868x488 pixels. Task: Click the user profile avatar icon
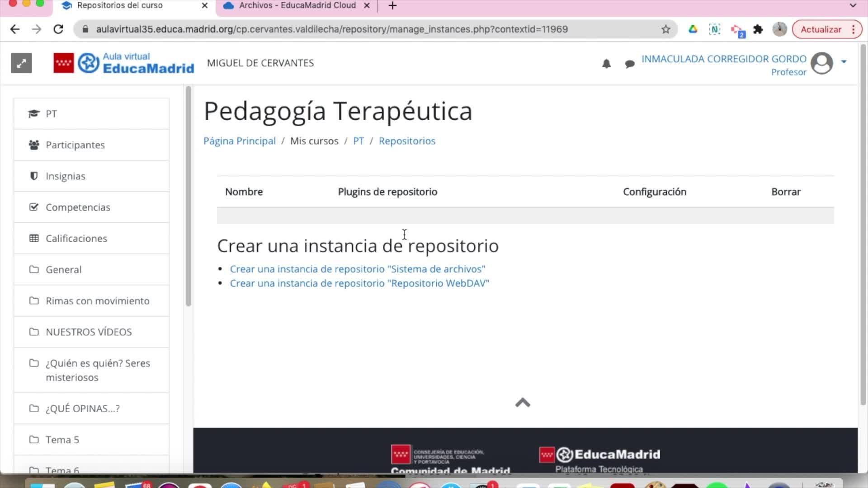pos(821,63)
